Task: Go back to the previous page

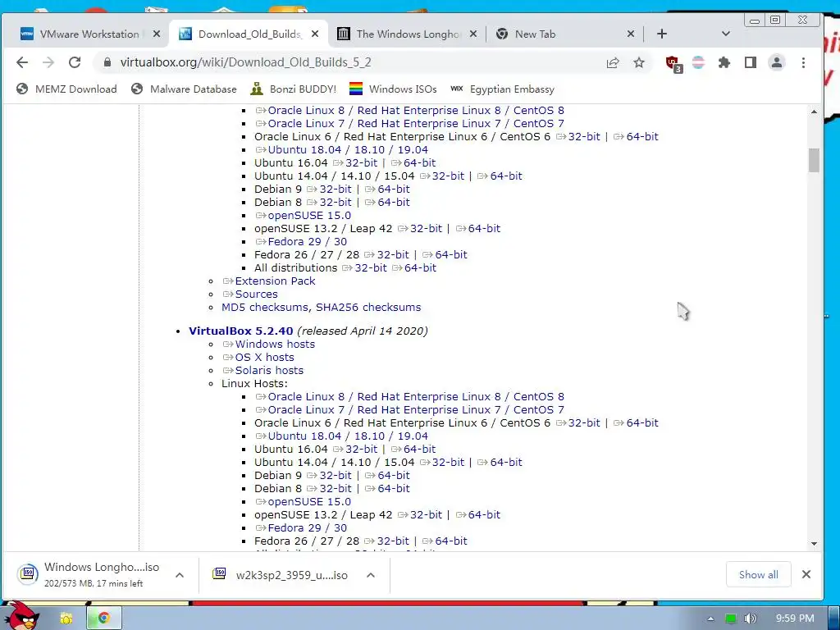Action: coord(22,62)
